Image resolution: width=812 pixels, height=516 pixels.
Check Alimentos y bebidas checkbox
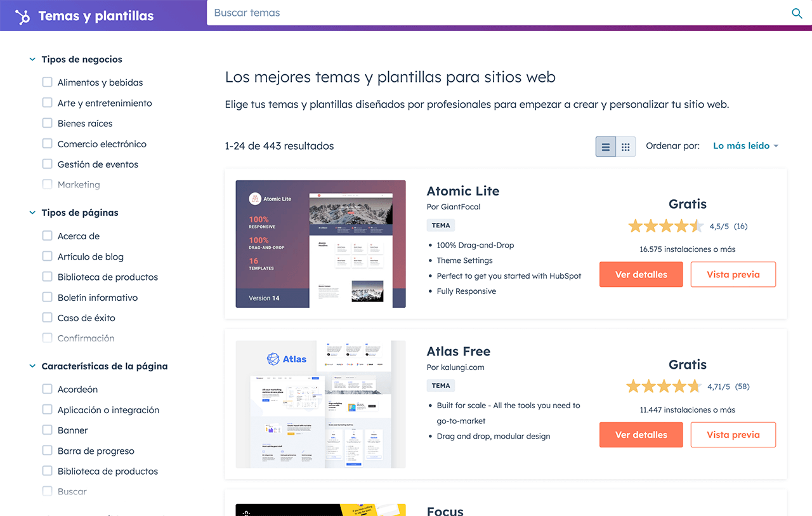point(47,82)
